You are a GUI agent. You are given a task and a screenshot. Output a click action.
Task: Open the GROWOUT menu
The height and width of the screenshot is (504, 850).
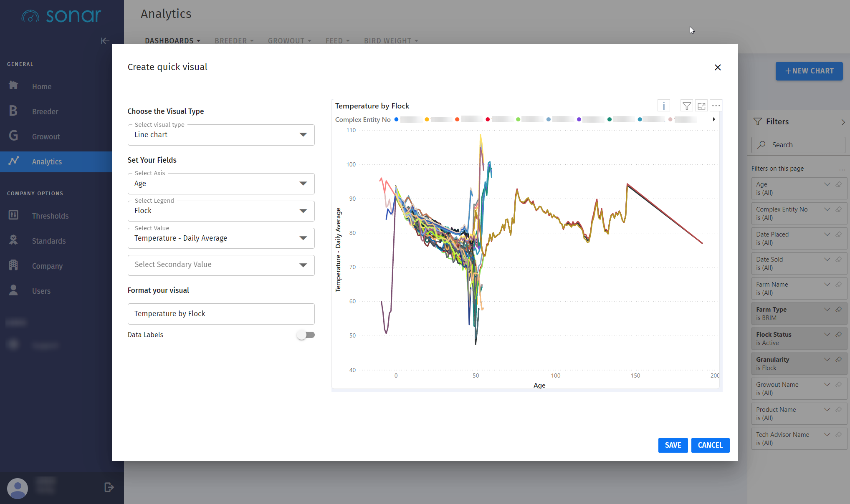point(289,40)
